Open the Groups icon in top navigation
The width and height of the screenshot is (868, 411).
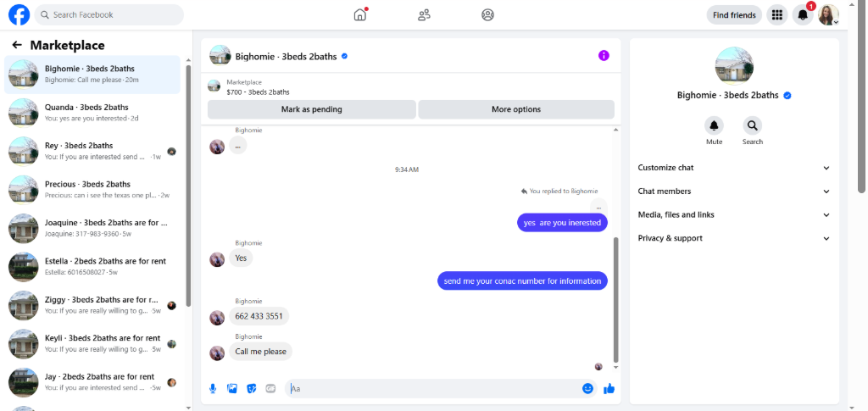[487, 15]
